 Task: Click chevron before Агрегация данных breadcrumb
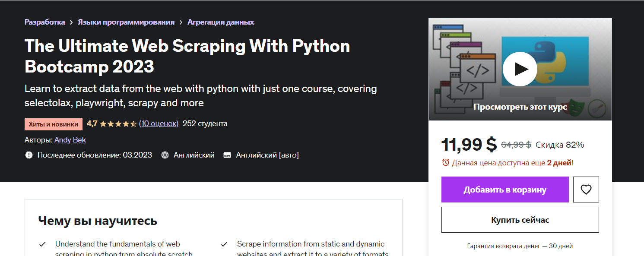tap(181, 22)
